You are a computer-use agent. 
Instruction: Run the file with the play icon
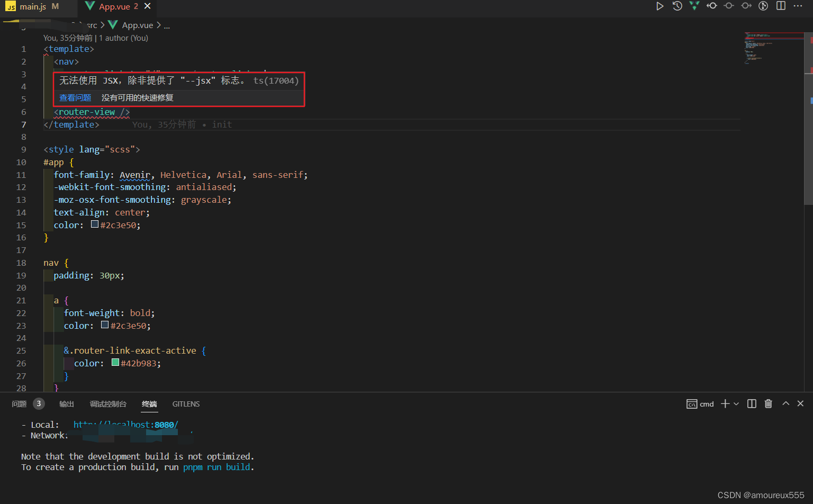pyautogui.click(x=660, y=6)
